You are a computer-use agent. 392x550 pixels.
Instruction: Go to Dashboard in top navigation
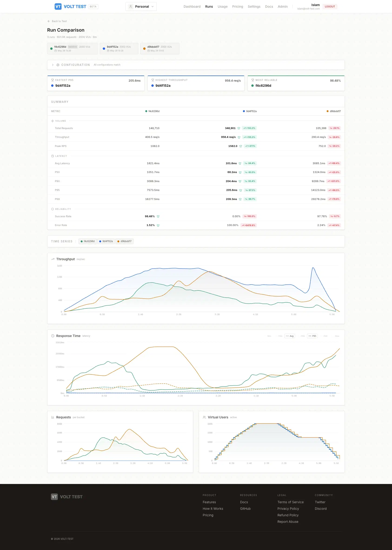point(192,7)
